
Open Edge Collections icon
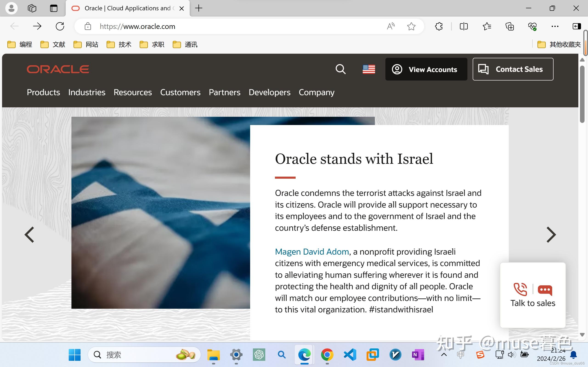[509, 26]
